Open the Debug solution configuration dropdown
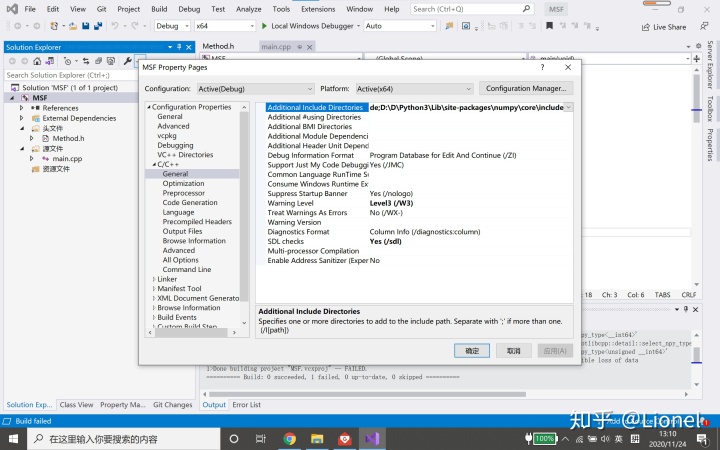720x450 pixels. [x=172, y=26]
